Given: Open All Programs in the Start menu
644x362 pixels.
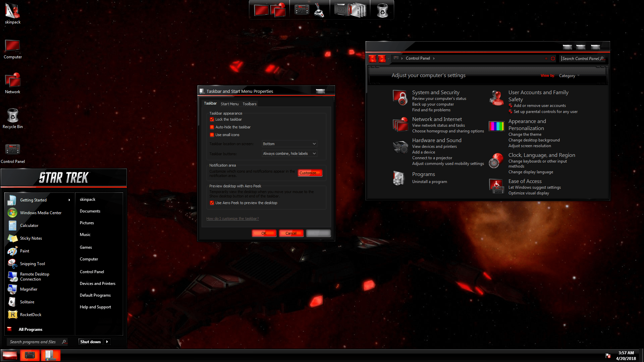Looking at the screenshot, I should (x=30, y=329).
